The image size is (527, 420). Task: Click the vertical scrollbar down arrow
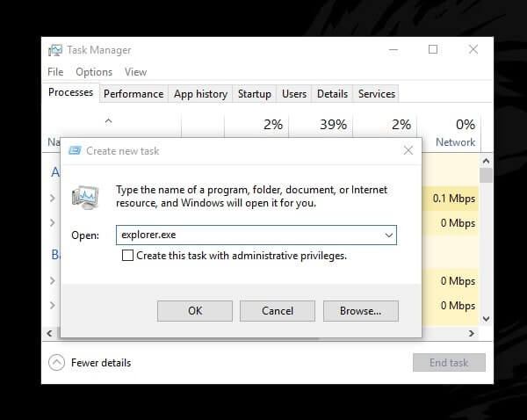[486, 318]
